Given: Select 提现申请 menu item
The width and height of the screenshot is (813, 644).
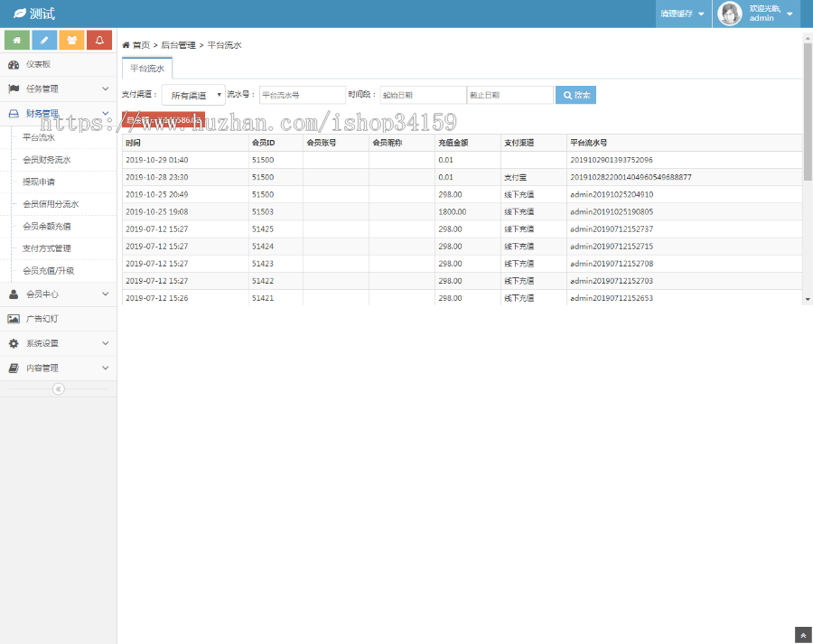Looking at the screenshot, I should (x=39, y=182).
